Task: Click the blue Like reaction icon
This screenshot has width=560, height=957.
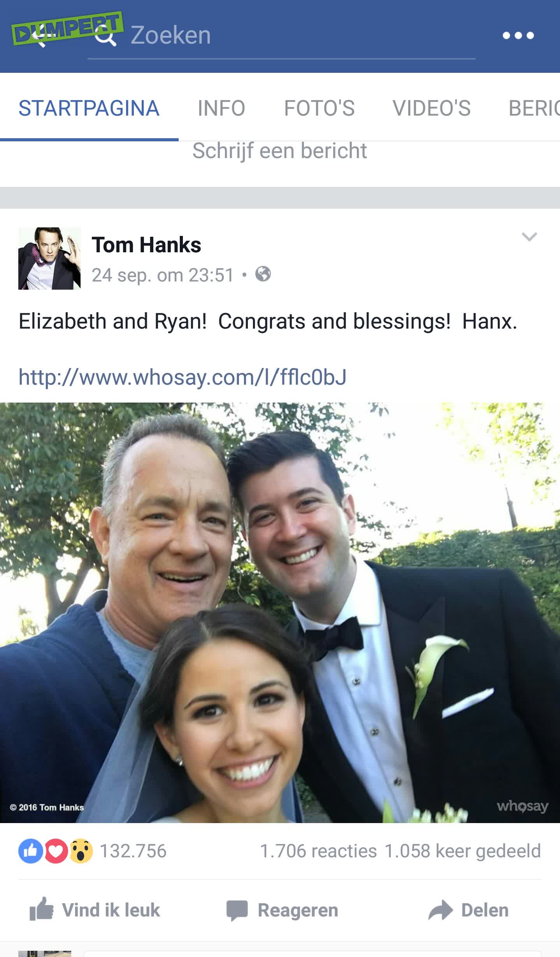Action: pyautogui.click(x=30, y=851)
